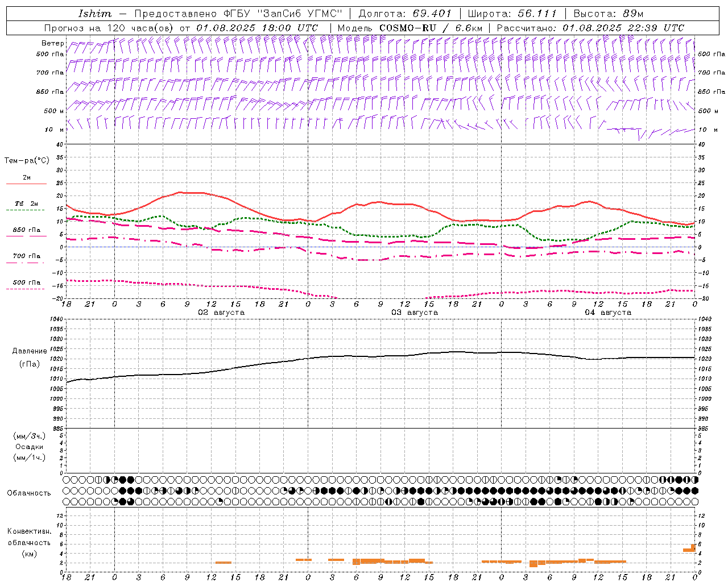Click the "Предоставлено ФГБУ ЗапСиб УГМС" text
The width and height of the screenshot is (728, 582).
[239, 14]
